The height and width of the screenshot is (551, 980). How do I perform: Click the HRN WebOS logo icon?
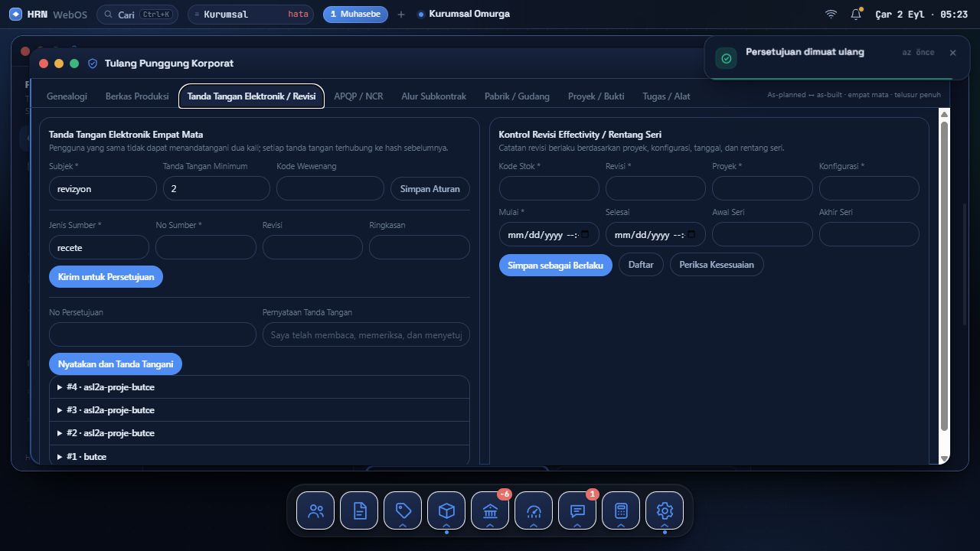pos(15,14)
